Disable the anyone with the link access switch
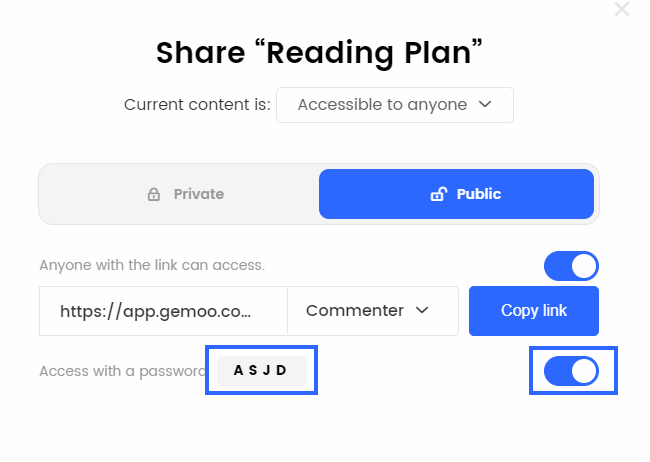Viewport: 650px width, 462px height. [x=571, y=266]
